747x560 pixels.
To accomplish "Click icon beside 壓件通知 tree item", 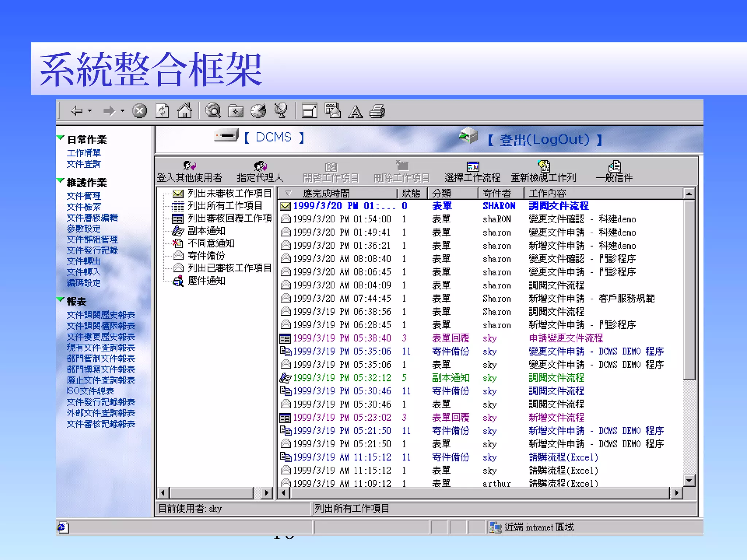I will click(x=178, y=281).
